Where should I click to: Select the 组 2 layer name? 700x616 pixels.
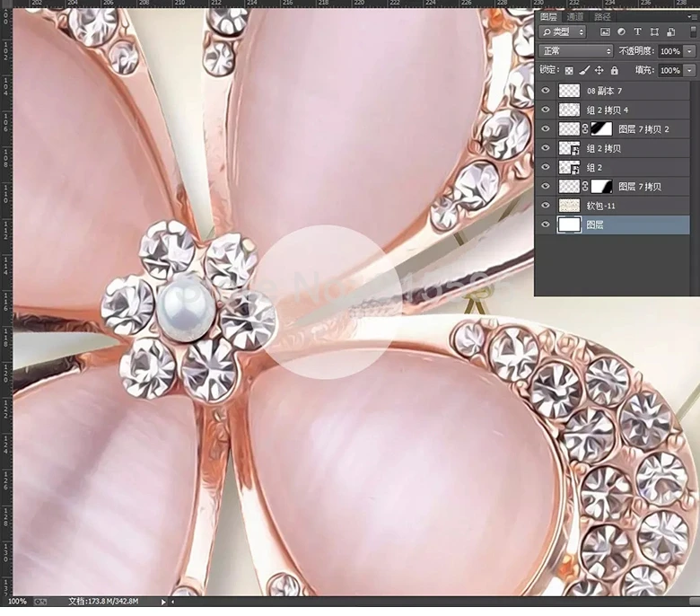click(x=594, y=168)
